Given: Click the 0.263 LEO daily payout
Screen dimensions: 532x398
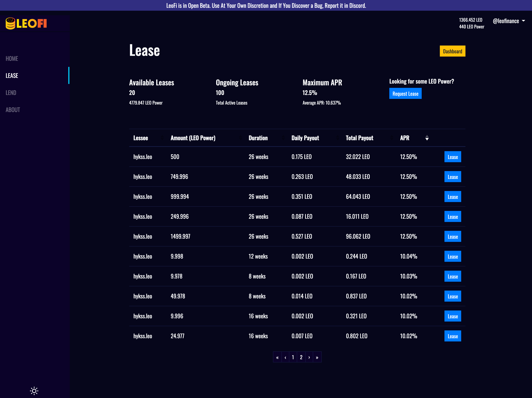Looking at the screenshot, I should [x=302, y=177].
